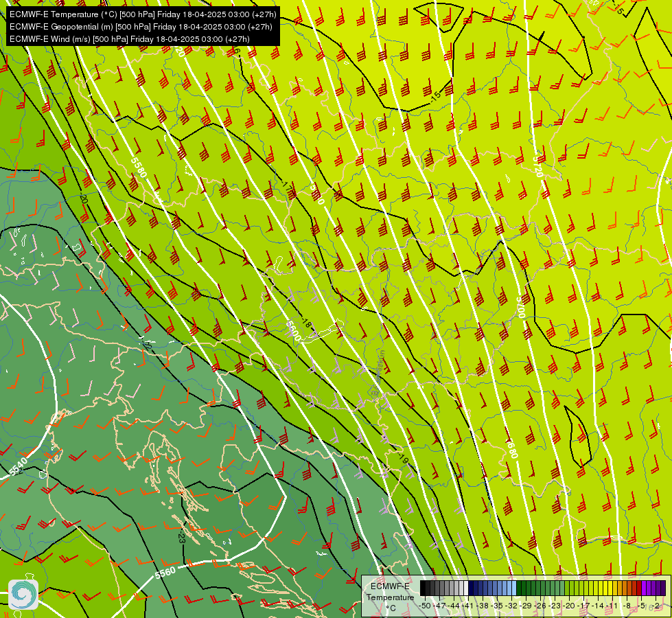672x618 pixels.
Task: Select the ECMWF-E Temperature 500 hPa layer line
Action: [x=143, y=14]
